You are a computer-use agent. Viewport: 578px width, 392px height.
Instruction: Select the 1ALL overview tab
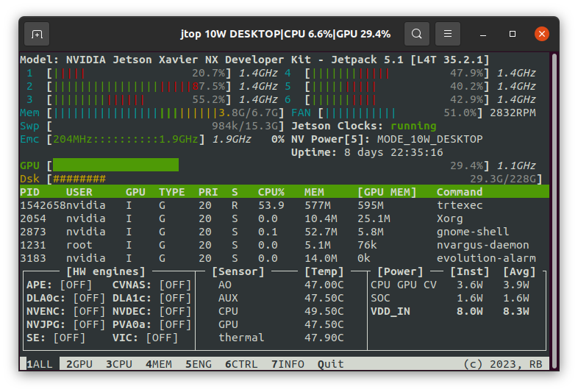point(40,364)
